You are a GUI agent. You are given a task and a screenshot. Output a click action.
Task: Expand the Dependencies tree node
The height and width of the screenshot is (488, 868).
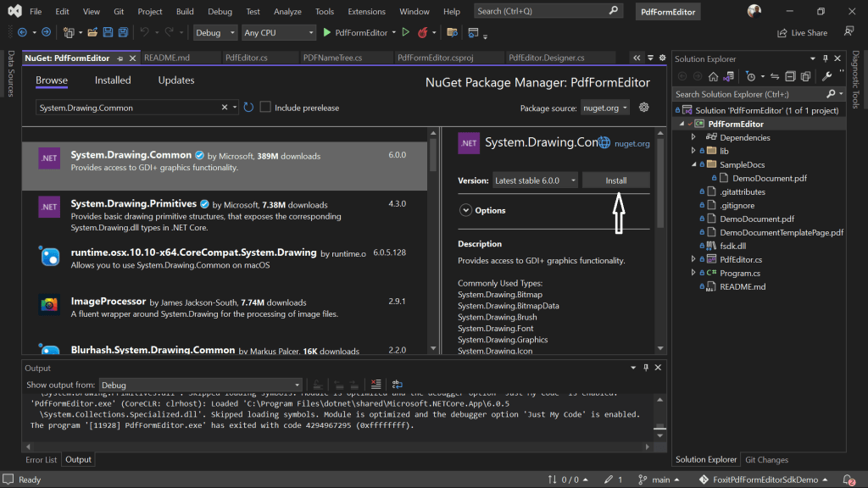tap(693, 137)
